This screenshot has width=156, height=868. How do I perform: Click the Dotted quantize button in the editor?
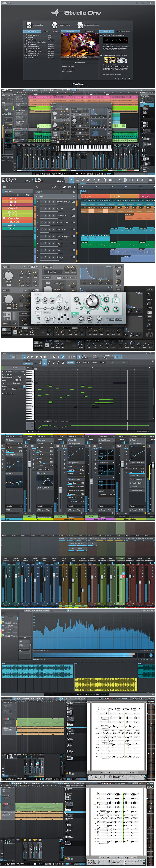(x=102, y=363)
